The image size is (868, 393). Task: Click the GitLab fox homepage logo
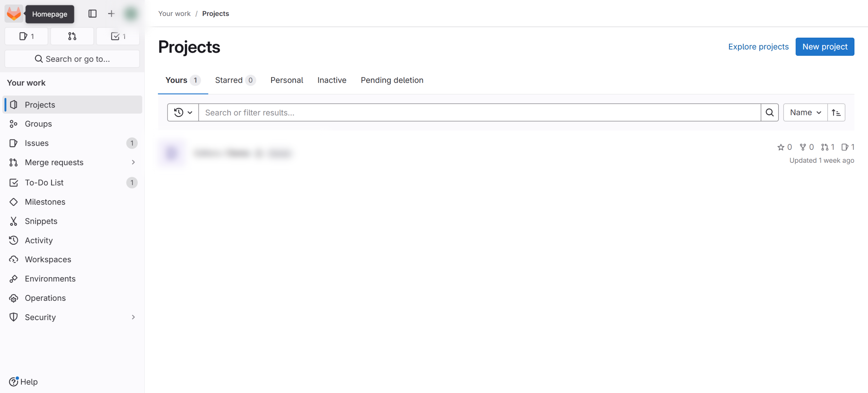[x=14, y=14]
